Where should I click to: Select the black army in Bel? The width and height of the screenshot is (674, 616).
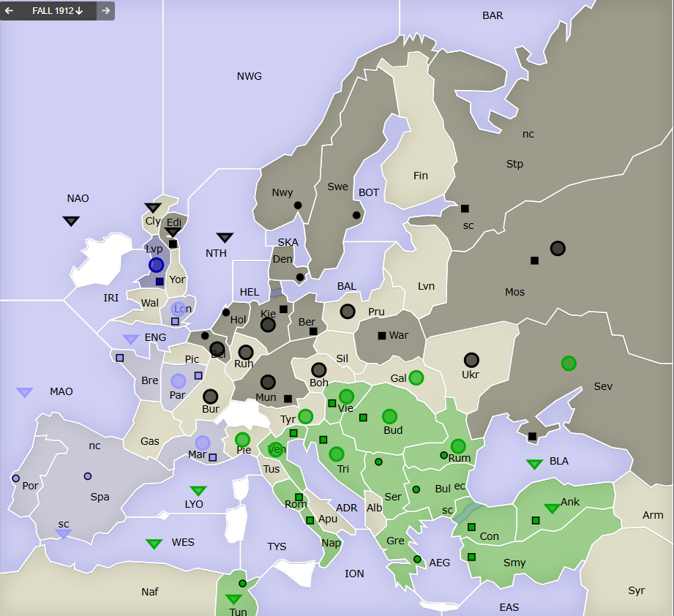[217, 349]
